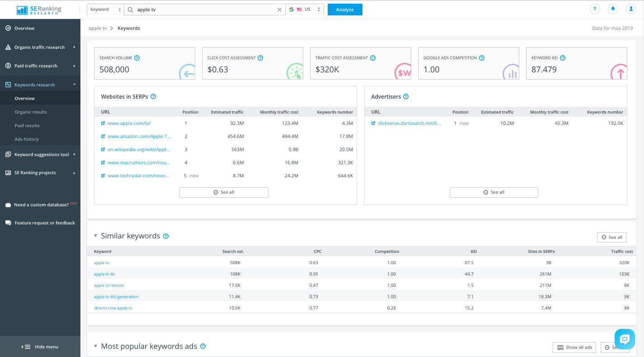
Task: Open the keyword type dropdown
Action: tap(106, 10)
